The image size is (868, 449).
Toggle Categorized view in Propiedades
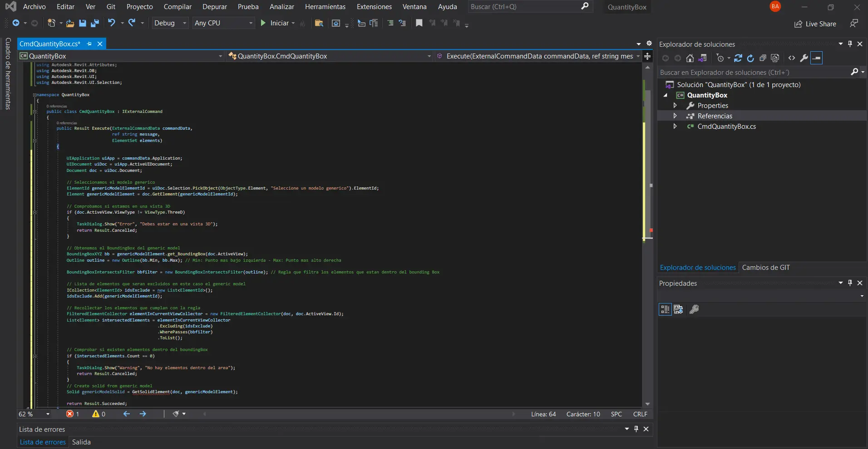pyautogui.click(x=665, y=309)
